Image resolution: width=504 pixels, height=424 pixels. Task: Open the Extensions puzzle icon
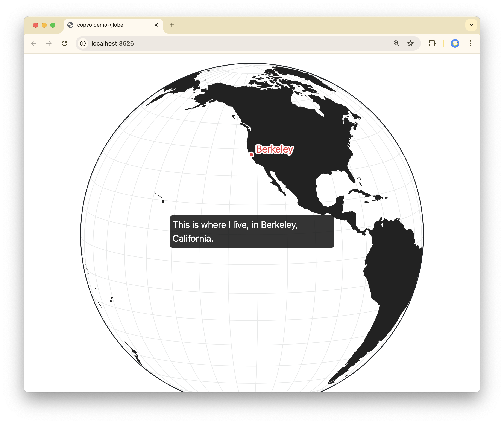pos(432,43)
